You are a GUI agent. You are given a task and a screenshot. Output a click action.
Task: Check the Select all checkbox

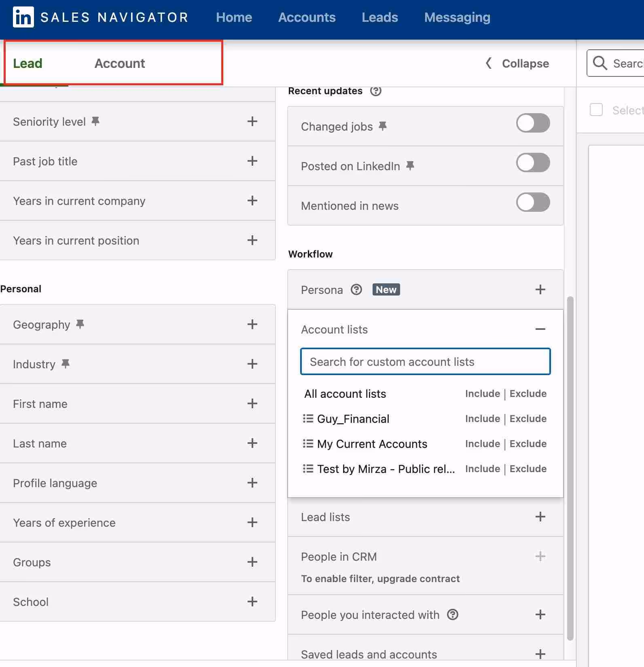tap(596, 110)
